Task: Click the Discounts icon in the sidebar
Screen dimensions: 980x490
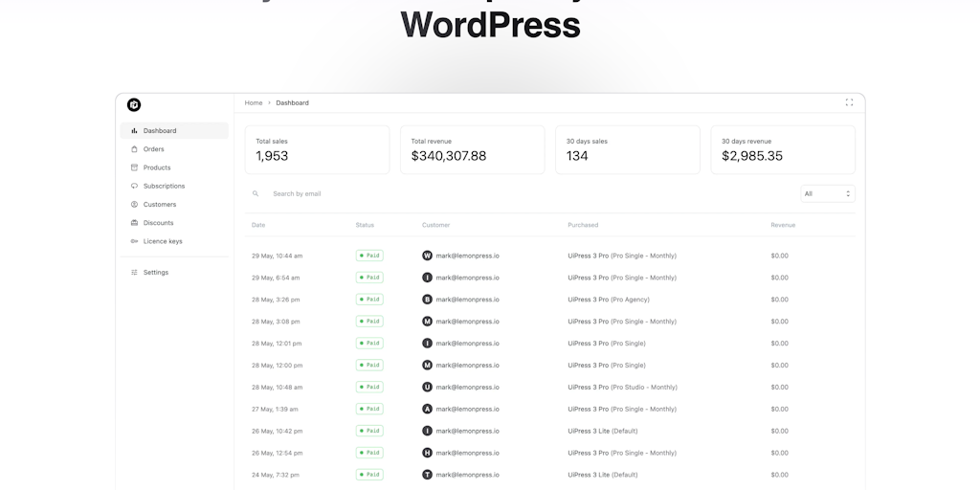Action: pyautogui.click(x=134, y=223)
